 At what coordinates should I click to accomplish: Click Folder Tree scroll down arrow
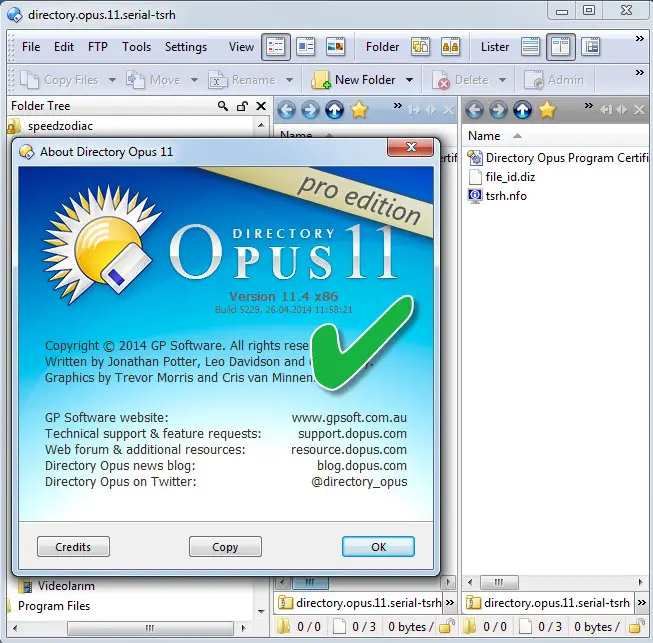[x=261, y=612]
